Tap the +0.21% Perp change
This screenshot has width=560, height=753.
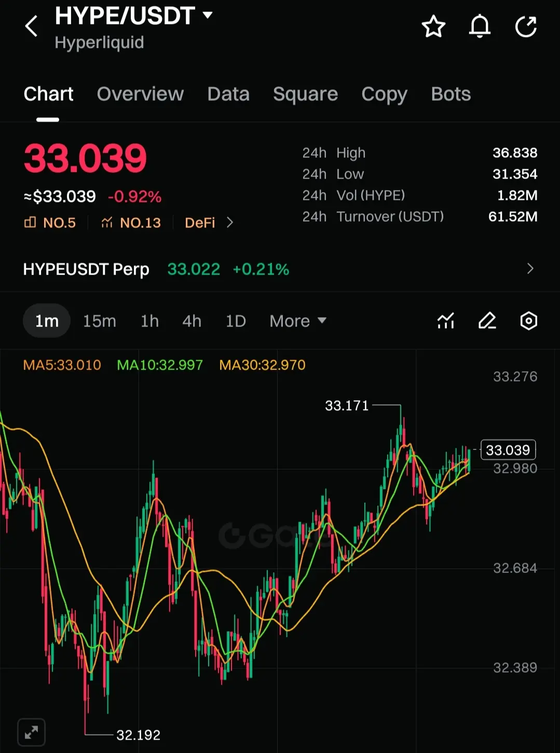click(261, 269)
